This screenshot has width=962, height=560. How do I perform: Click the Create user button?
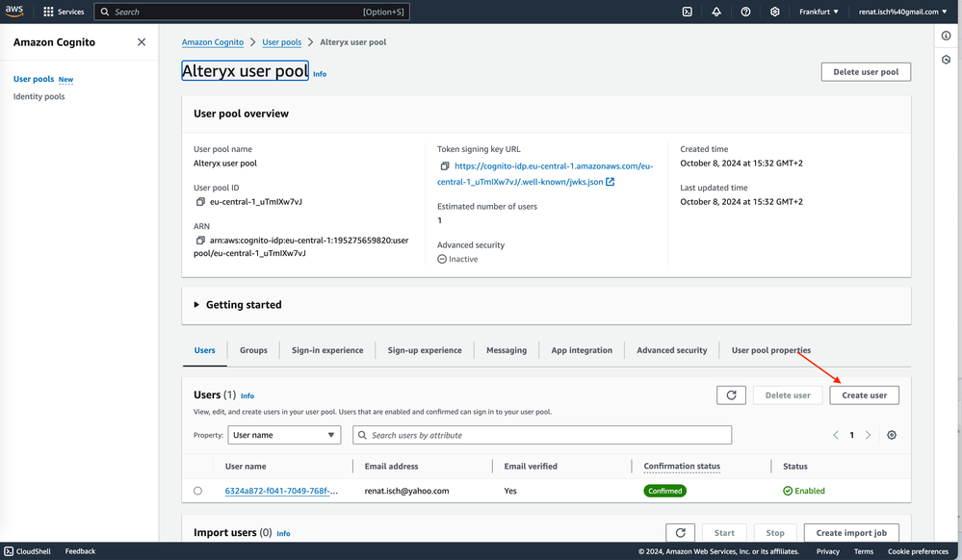coord(865,395)
